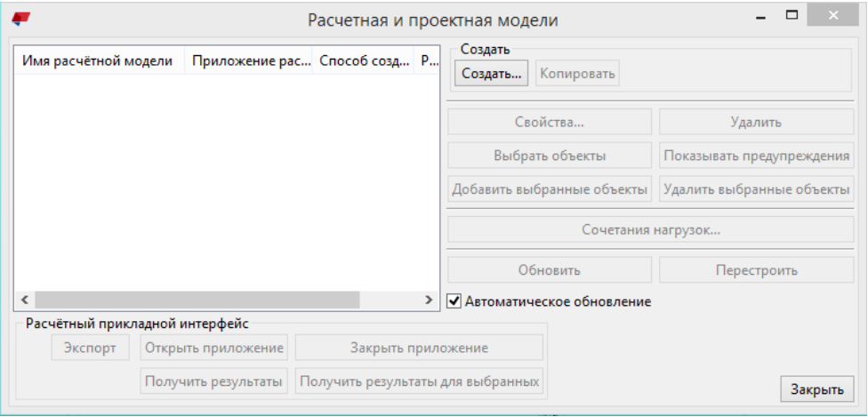868x417 pixels.
Task: Click the horizontal scrollbar right arrow
Action: (x=429, y=301)
